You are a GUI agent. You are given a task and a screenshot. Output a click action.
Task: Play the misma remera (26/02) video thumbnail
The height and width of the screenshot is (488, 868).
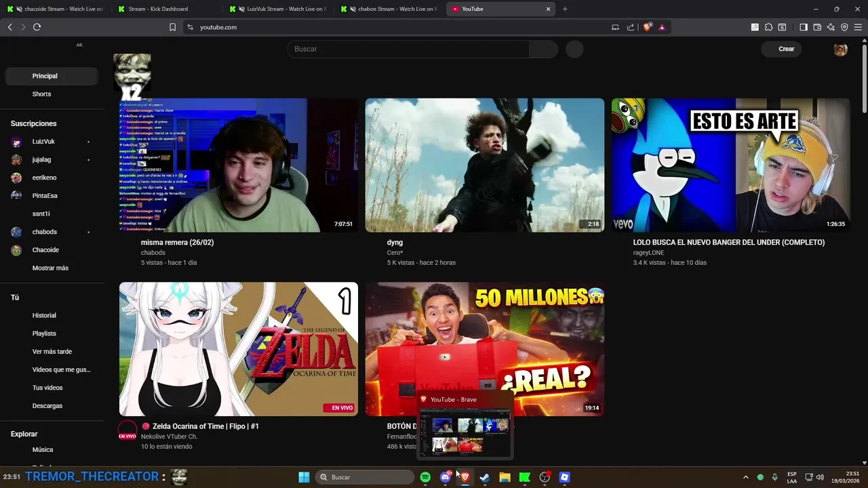[x=239, y=165]
